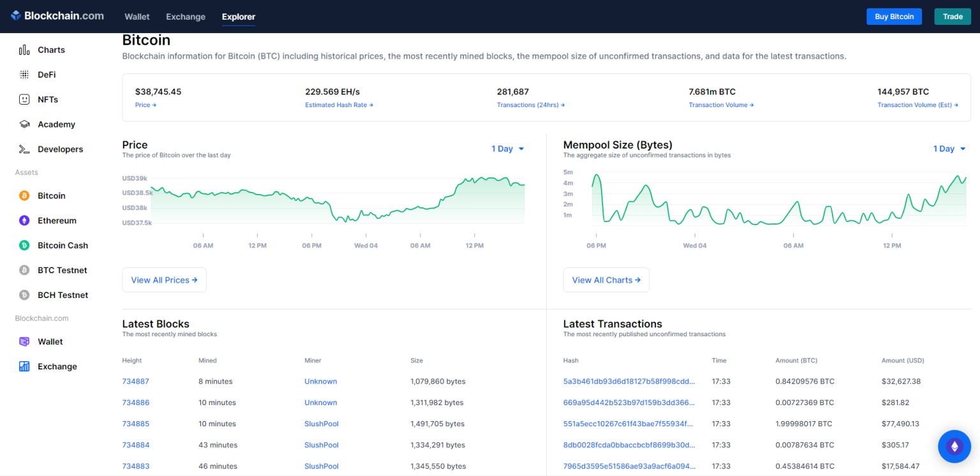Select the Wallet icon under Blockchain.com

(26, 341)
